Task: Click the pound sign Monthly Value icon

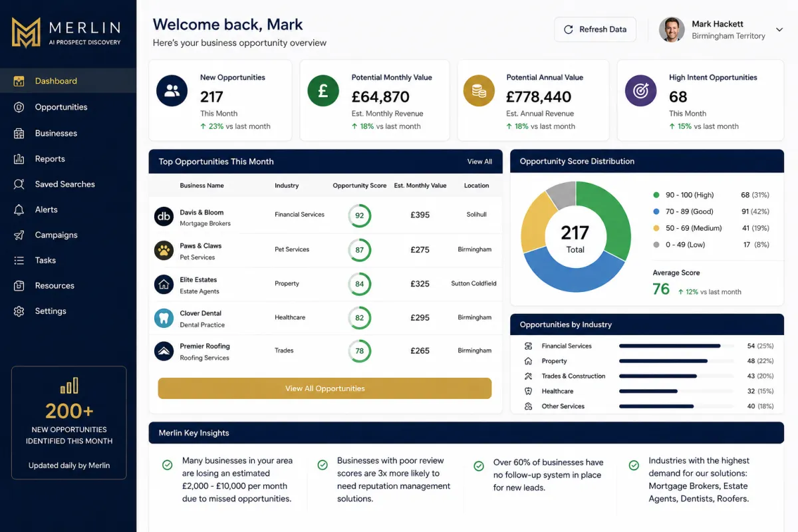Action: tap(323, 91)
